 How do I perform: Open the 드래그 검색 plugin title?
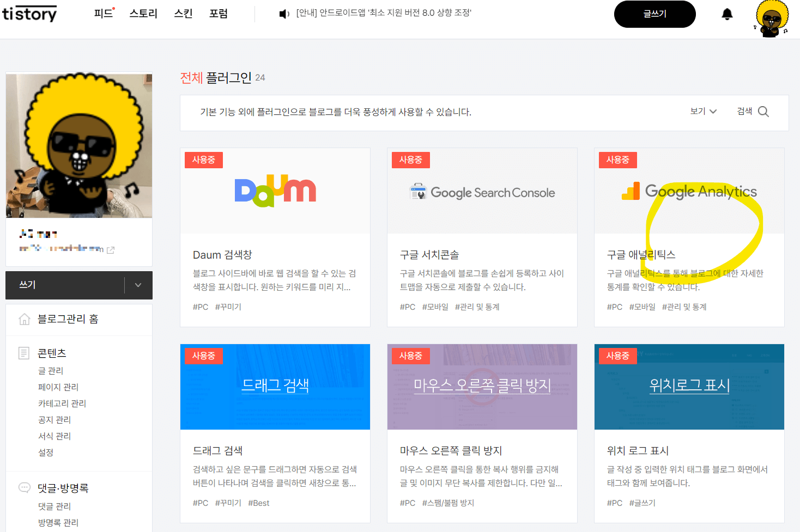[x=217, y=451]
